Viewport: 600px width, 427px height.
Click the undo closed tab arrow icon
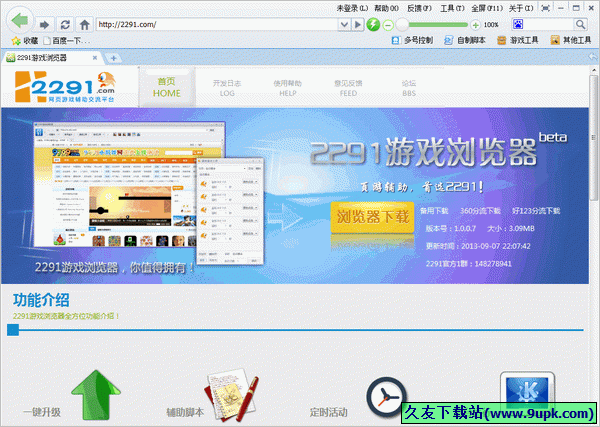pos(593,57)
